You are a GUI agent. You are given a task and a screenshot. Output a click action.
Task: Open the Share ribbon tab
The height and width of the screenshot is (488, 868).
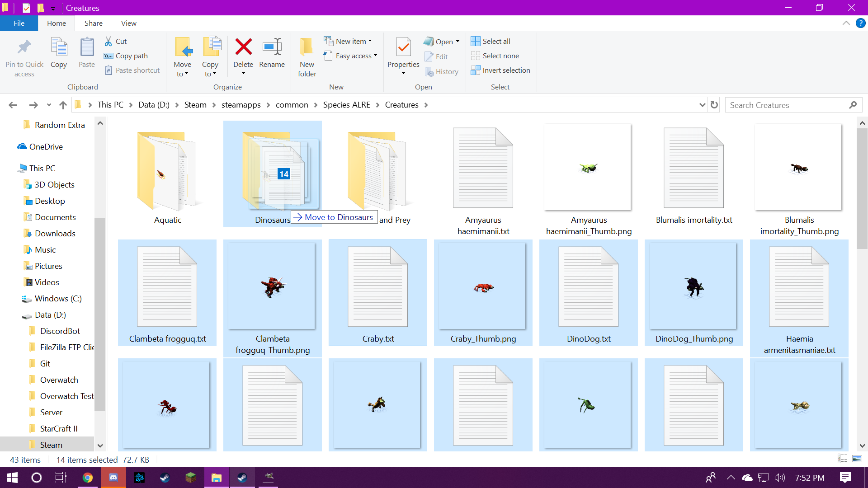pos(93,23)
